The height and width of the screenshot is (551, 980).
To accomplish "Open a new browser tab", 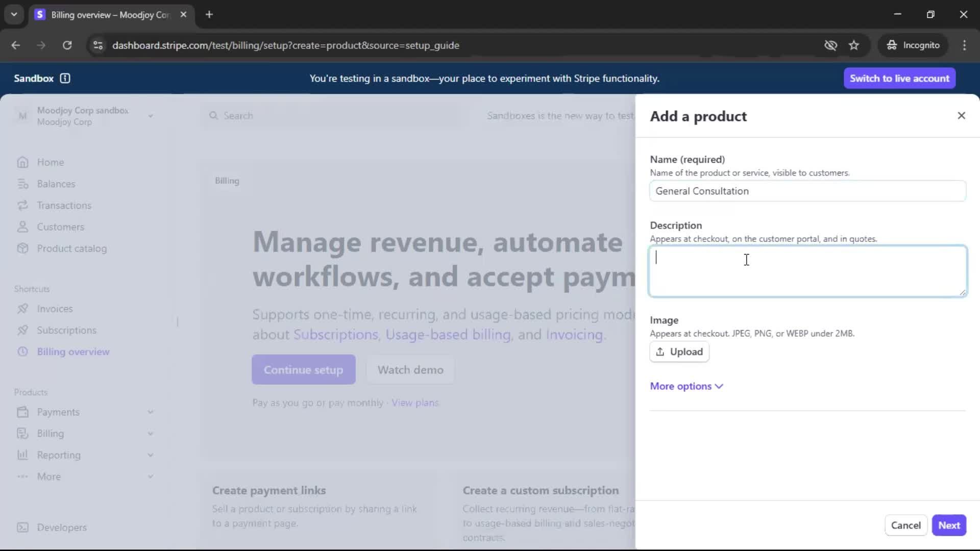I will (209, 14).
